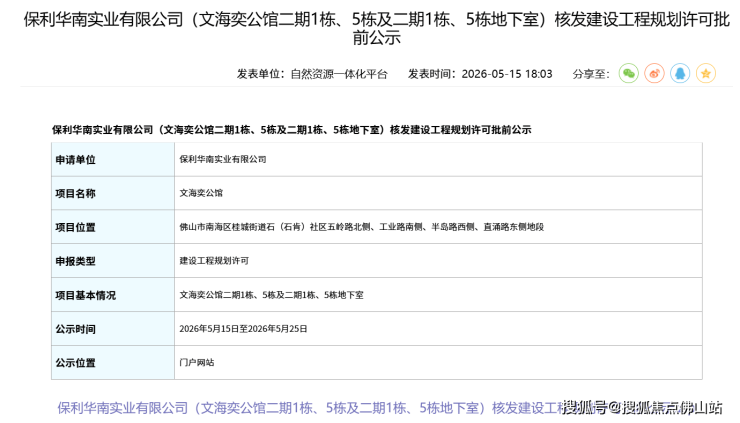The image size is (740, 423).
Task: Share to Qzone via yellow star icon
Action: [706, 74]
